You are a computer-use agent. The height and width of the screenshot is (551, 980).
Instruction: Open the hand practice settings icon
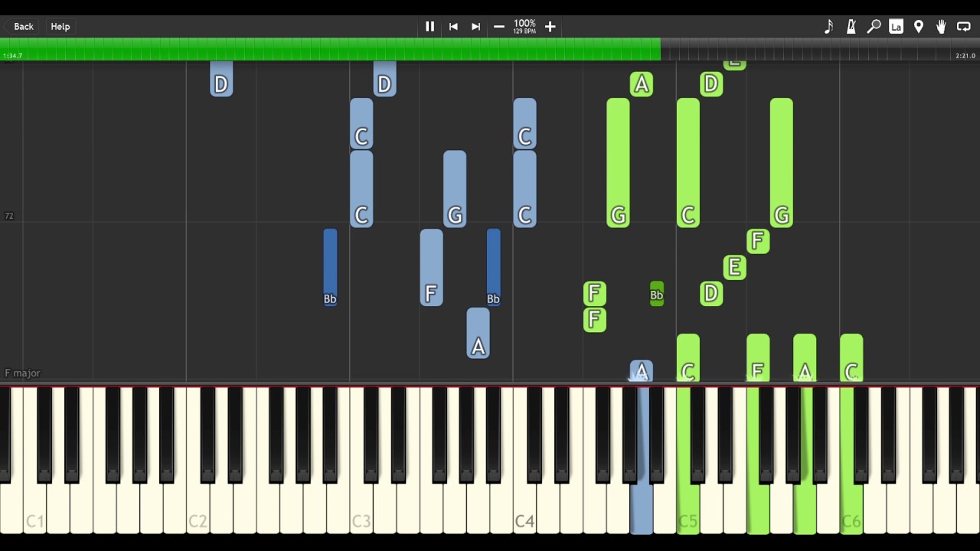(941, 27)
